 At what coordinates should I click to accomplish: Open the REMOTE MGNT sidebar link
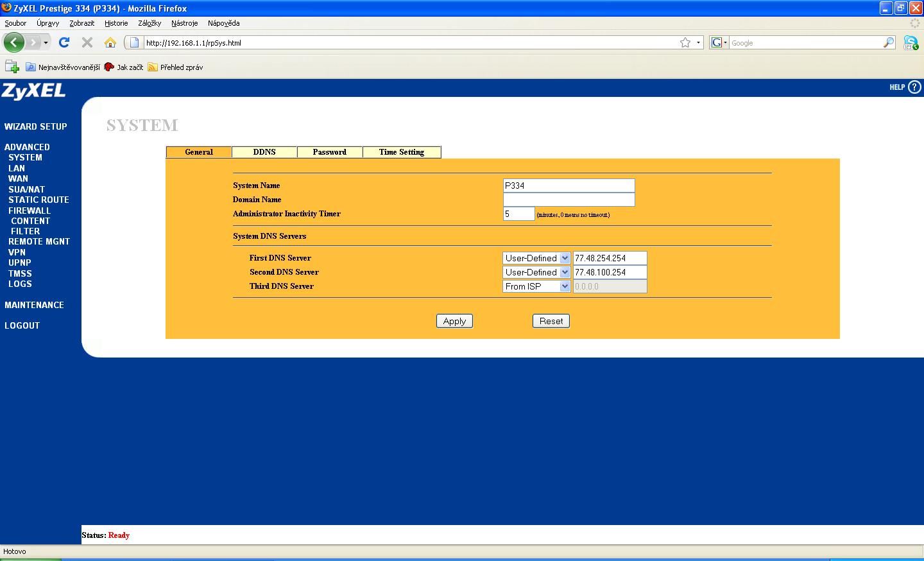pos(39,241)
